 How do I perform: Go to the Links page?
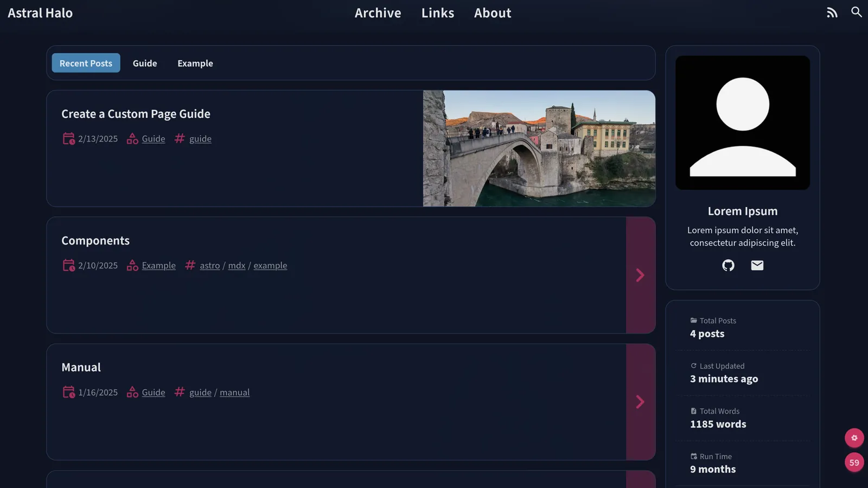pyautogui.click(x=437, y=13)
